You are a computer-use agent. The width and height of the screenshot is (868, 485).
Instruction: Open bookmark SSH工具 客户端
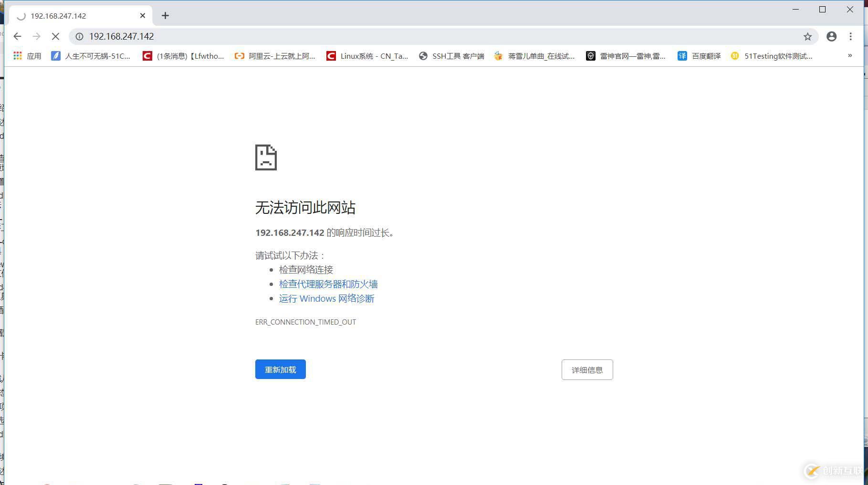(x=451, y=56)
